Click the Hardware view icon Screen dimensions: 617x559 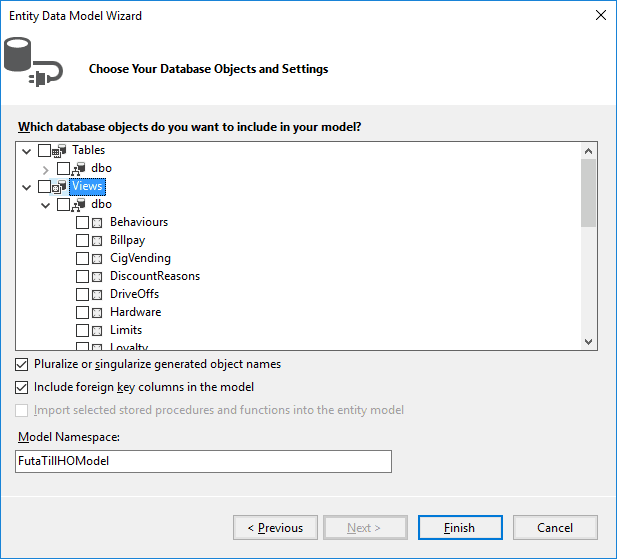click(x=98, y=313)
